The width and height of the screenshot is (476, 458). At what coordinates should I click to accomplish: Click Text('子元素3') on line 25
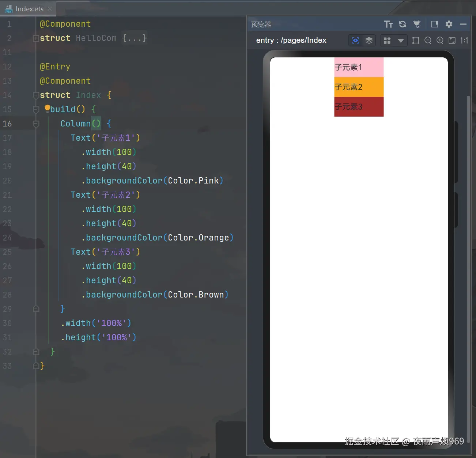coord(105,252)
